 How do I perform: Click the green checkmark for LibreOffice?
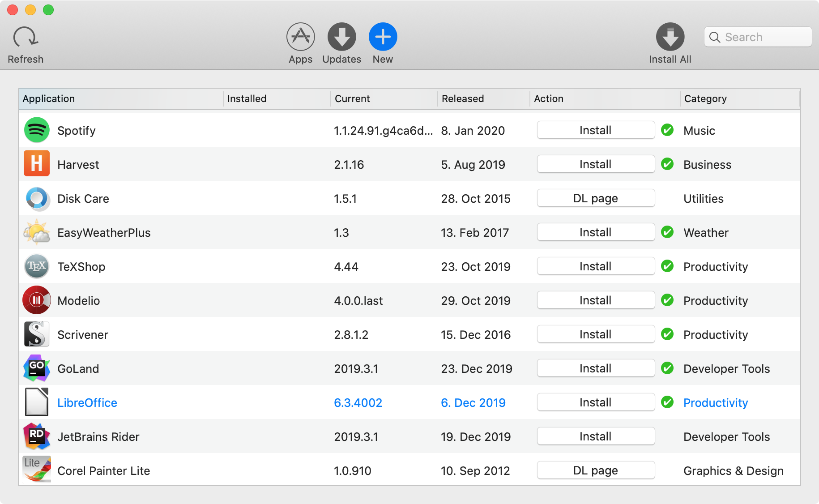click(x=667, y=402)
